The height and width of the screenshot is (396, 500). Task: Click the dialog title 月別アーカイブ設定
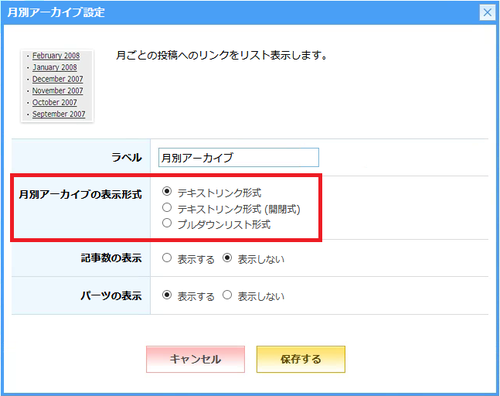pos(56,13)
